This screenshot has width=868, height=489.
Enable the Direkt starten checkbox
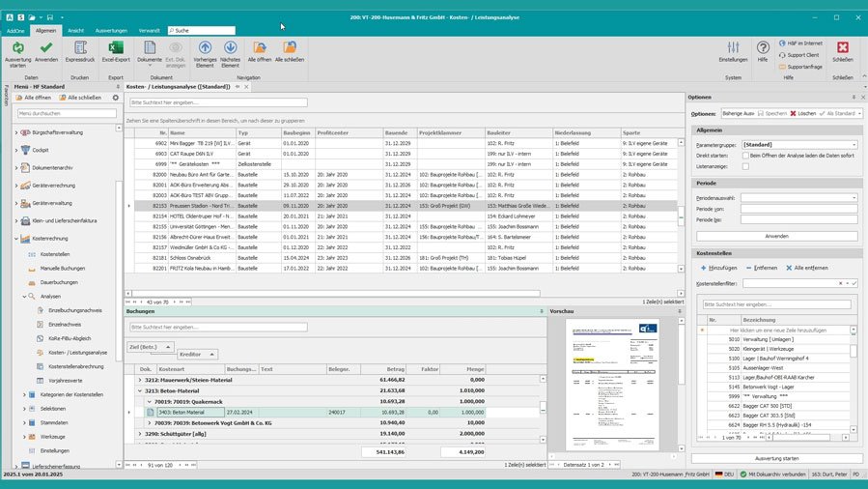pyautogui.click(x=745, y=155)
